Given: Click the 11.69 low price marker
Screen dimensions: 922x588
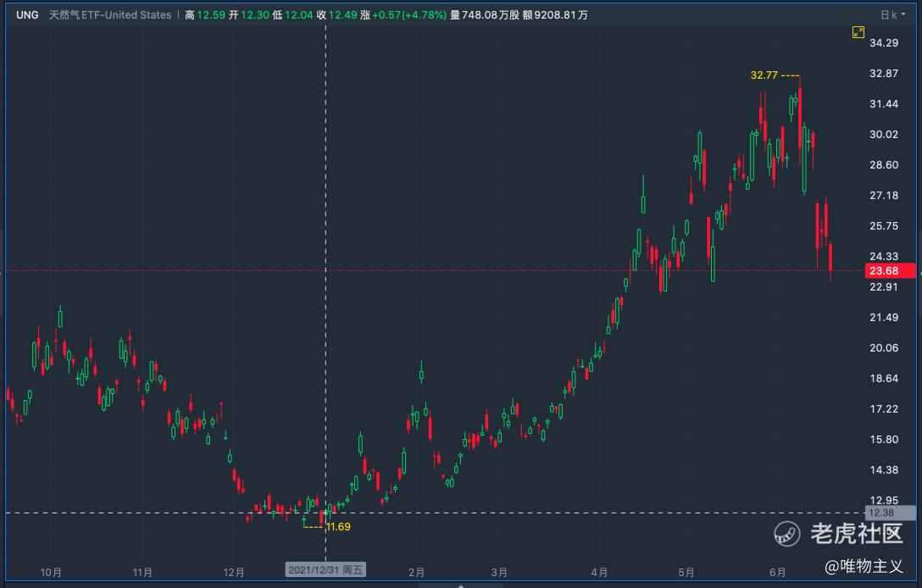Looking at the screenshot, I should (338, 526).
